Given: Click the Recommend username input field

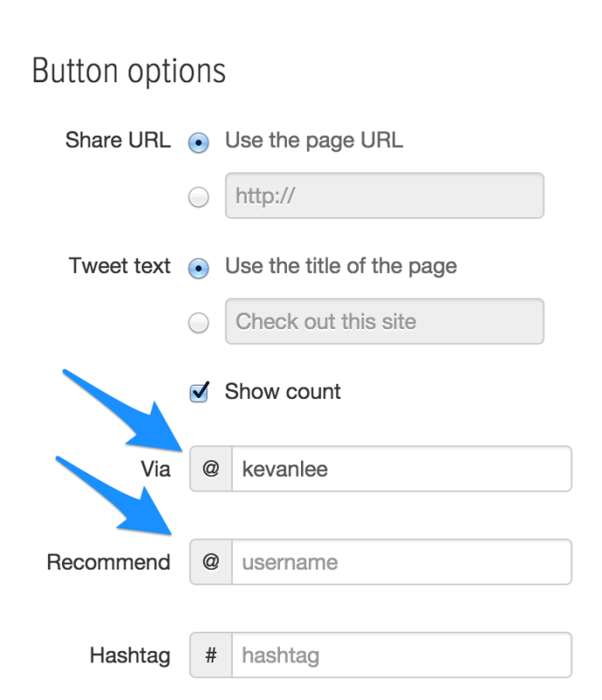Looking at the screenshot, I should [x=402, y=562].
